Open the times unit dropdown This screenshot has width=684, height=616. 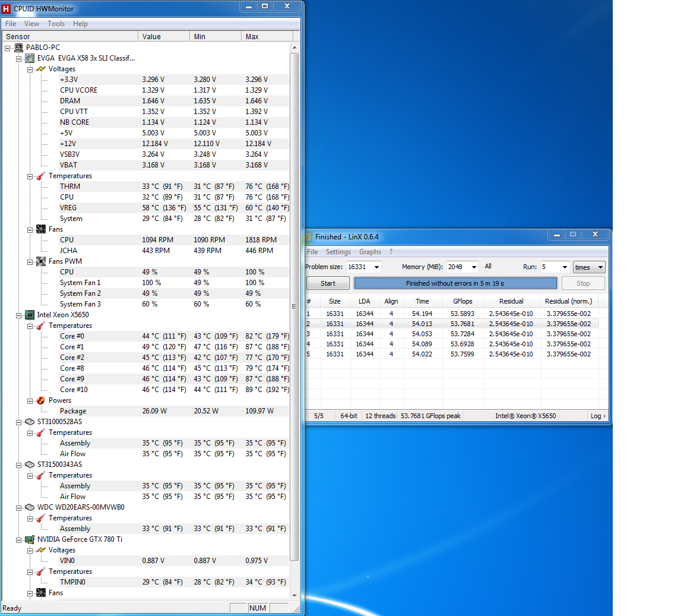point(600,267)
